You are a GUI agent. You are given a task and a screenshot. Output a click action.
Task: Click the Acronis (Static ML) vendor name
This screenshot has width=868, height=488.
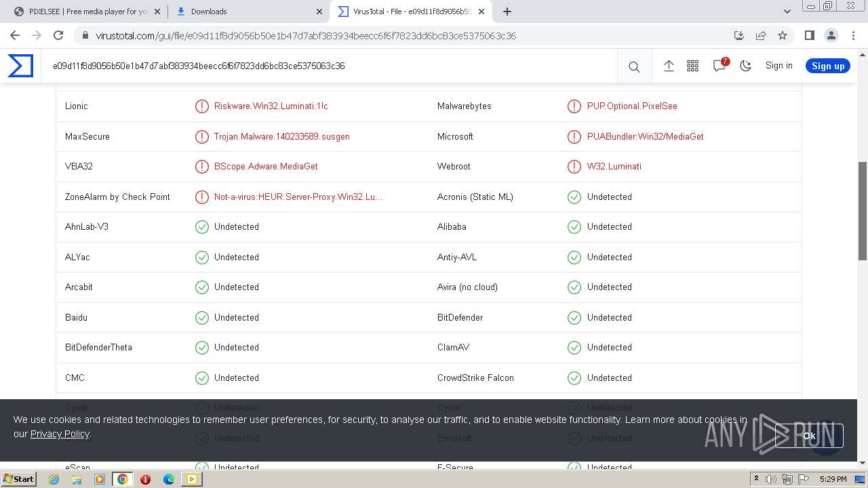pos(475,197)
